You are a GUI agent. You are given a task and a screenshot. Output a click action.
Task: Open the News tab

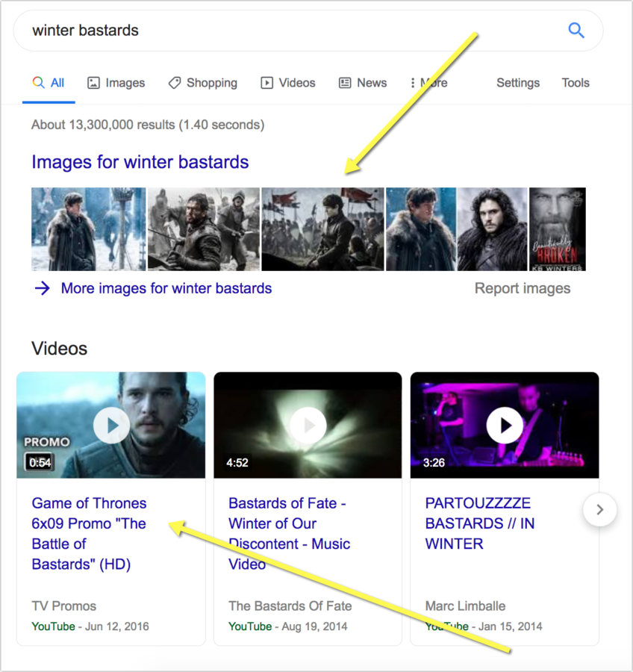363,83
